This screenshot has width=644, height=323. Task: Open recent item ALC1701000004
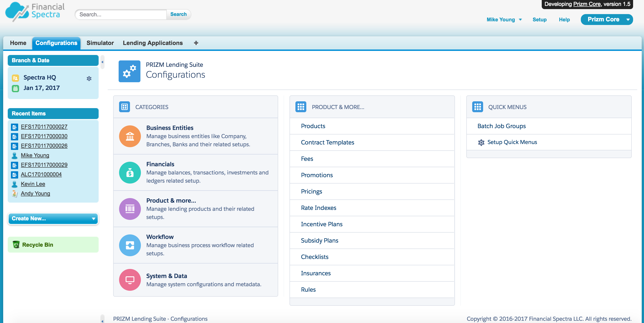click(41, 174)
